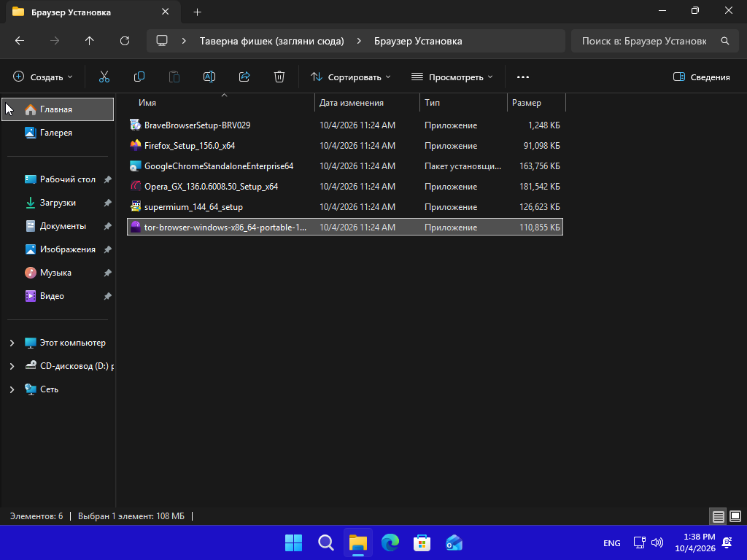Toggle the Сведения details pane
747x560 pixels.
(701, 77)
